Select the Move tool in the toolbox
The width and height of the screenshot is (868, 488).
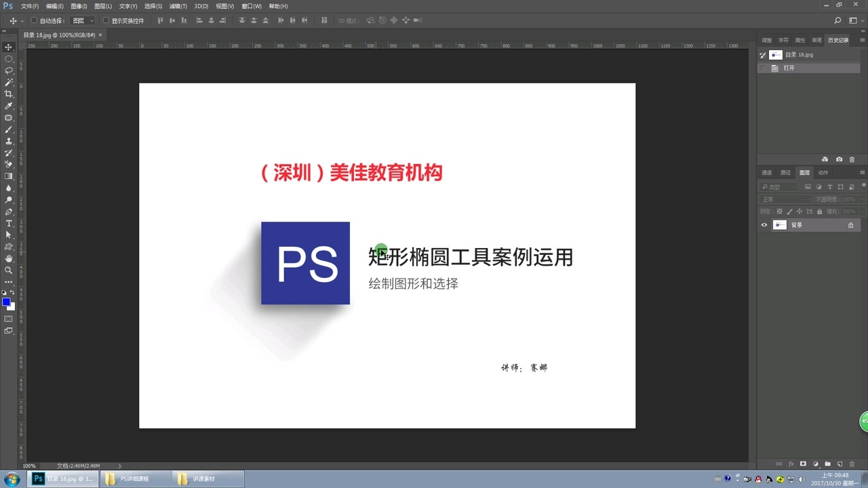9,47
